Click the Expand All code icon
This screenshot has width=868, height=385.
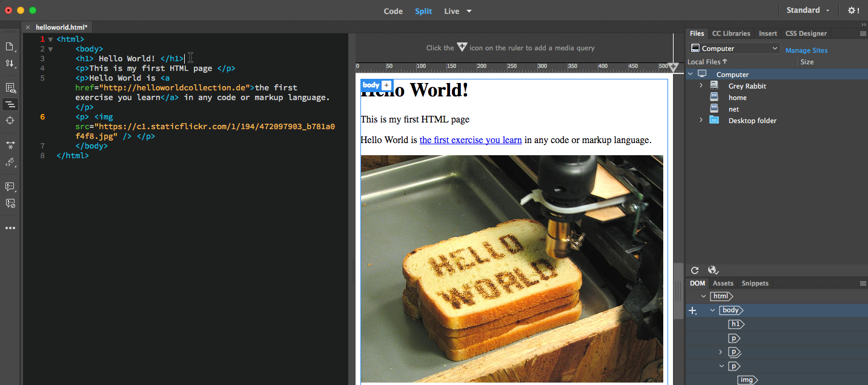pyautogui.click(x=10, y=145)
